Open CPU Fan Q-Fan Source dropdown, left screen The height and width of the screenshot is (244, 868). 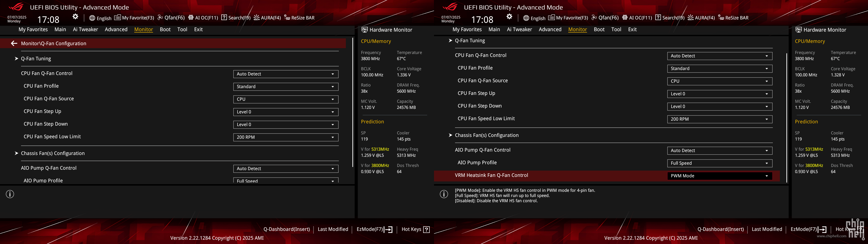286,99
